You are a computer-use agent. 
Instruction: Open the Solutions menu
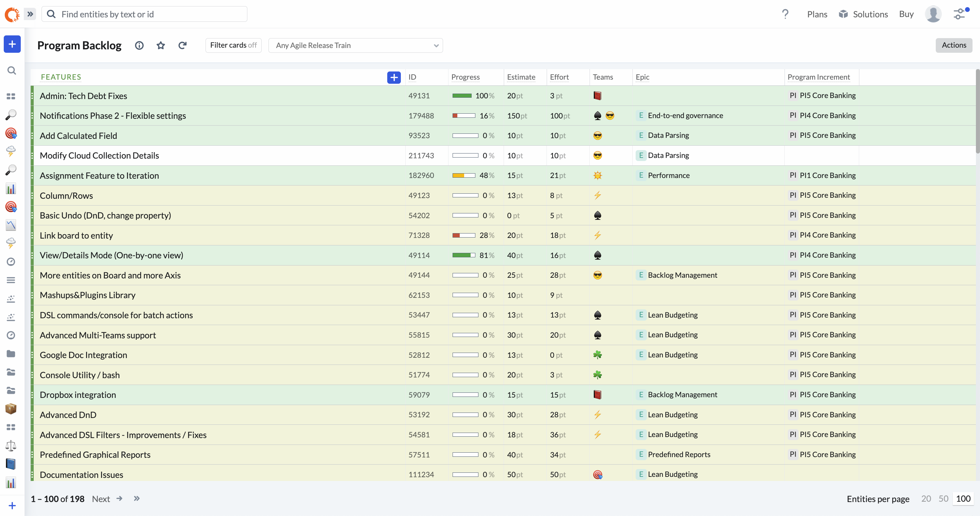click(863, 14)
